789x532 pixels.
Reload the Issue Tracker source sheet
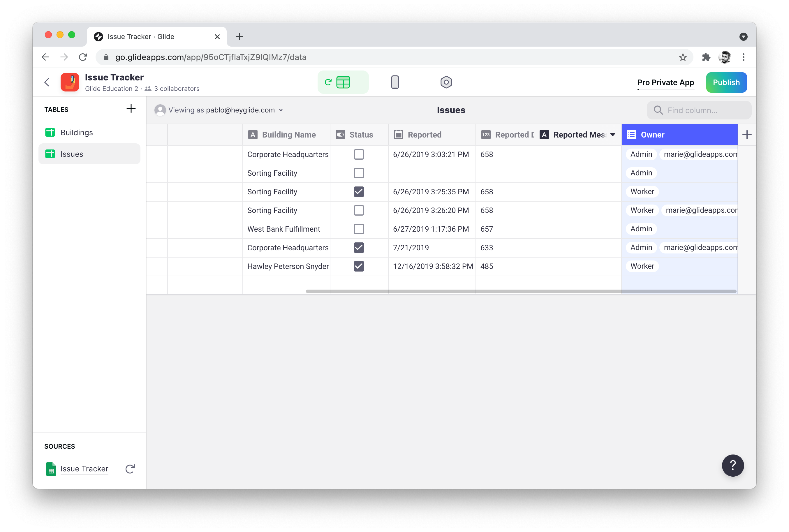(x=130, y=468)
